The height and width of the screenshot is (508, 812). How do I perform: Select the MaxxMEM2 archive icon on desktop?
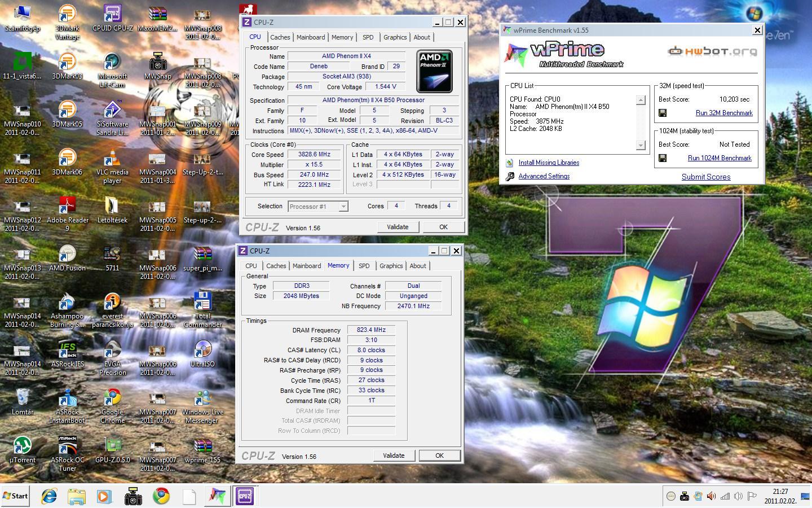pyautogui.click(x=157, y=17)
